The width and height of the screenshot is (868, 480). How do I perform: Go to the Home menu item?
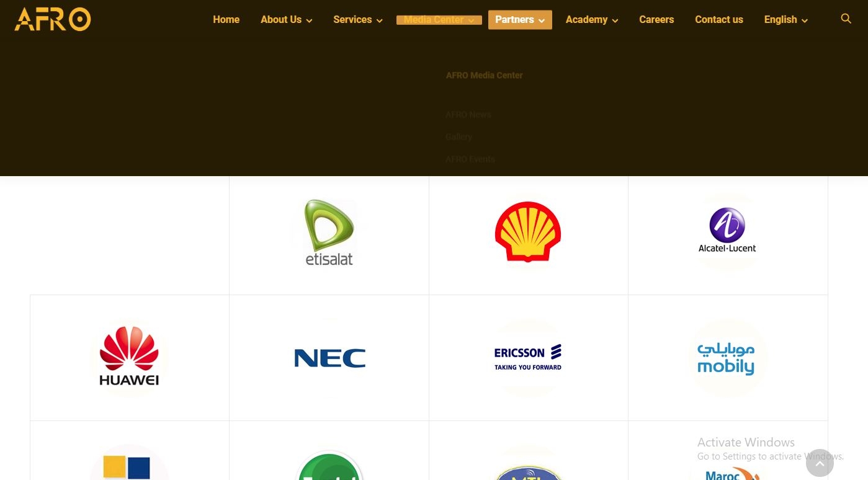(226, 20)
